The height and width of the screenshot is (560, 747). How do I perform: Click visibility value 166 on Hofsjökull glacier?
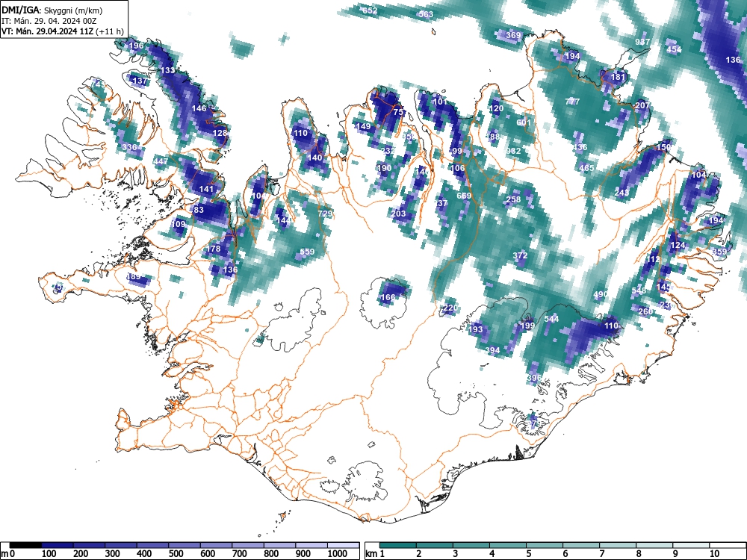388,298
